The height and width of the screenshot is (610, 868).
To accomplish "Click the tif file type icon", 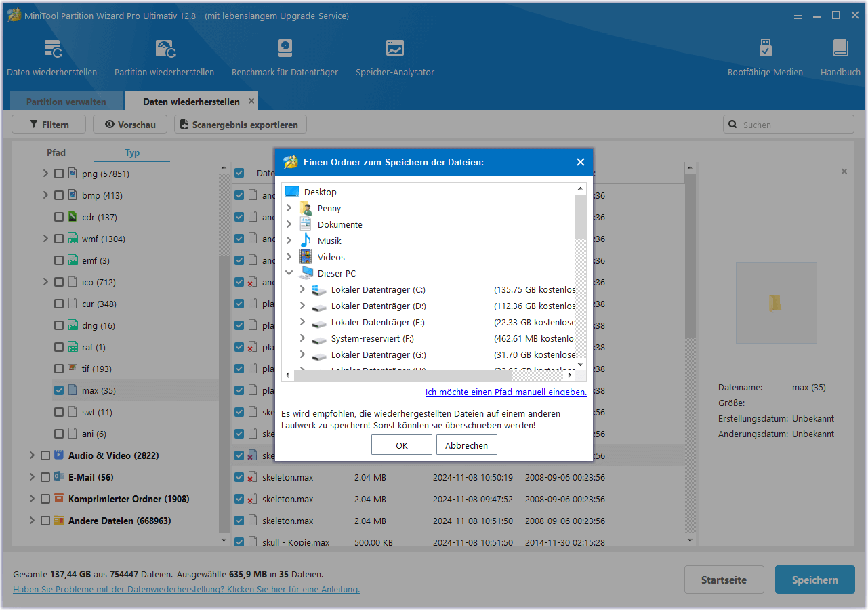I will pyautogui.click(x=73, y=369).
